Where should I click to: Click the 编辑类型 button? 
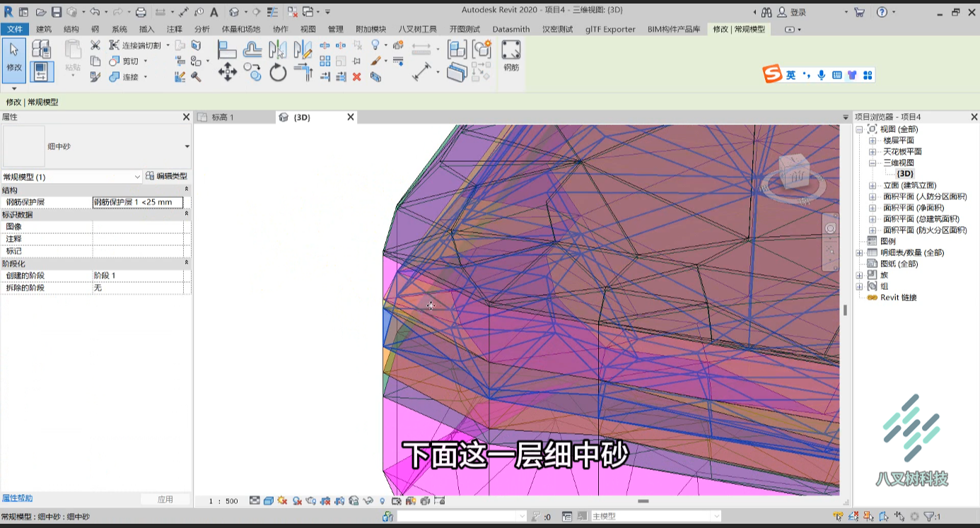(167, 177)
